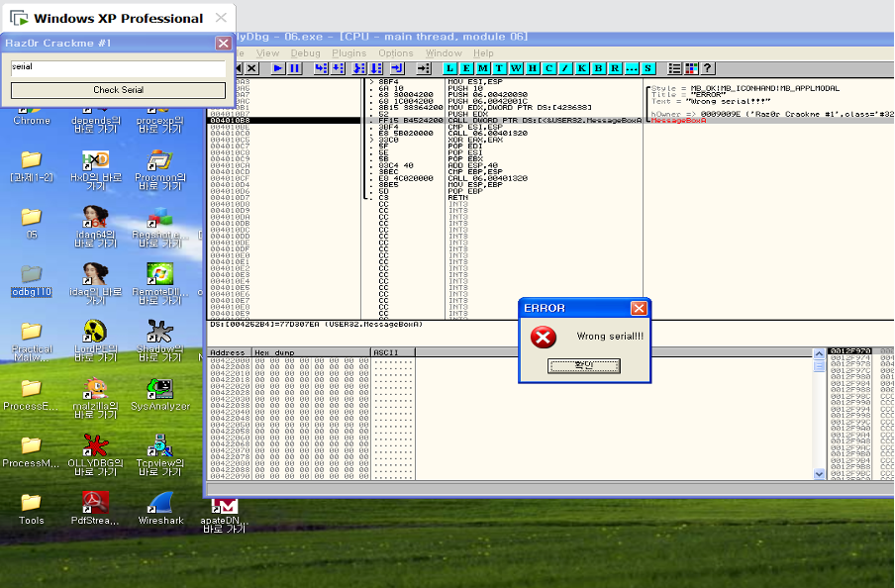895x588 pixels.
Task: Open the LordPE desktop shortcut
Action: point(96,342)
